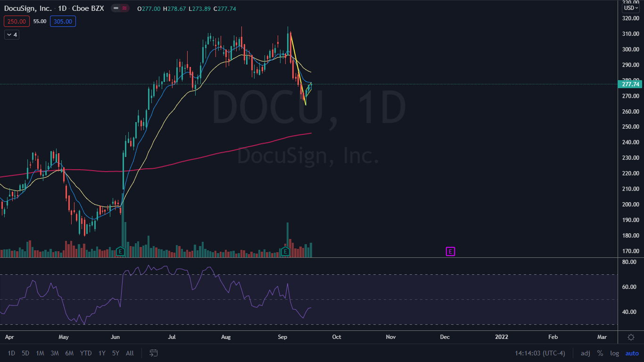Click the Jul label on time axis
This screenshot has height=362, width=644.
coord(172,337)
